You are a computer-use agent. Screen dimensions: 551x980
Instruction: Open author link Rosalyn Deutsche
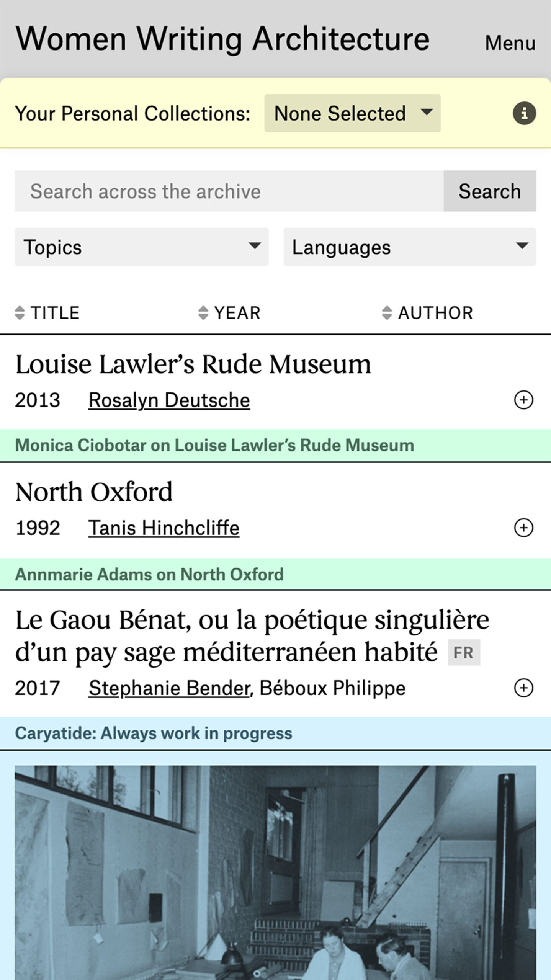point(169,400)
